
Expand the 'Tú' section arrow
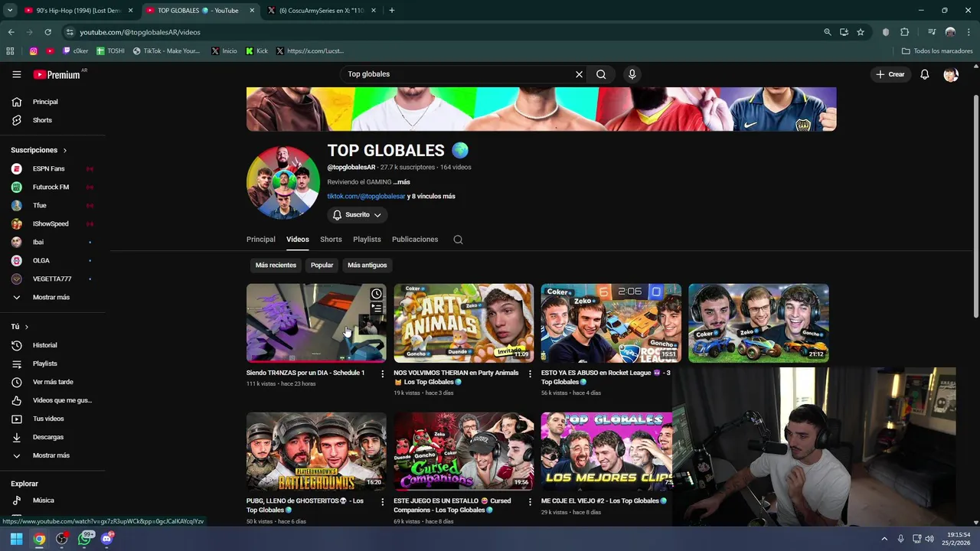26,327
